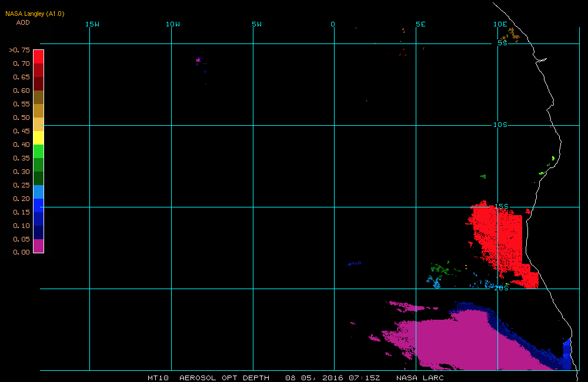Click the "0.55" legend value
Screen dimensions: 588x382
(x=21, y=104)
